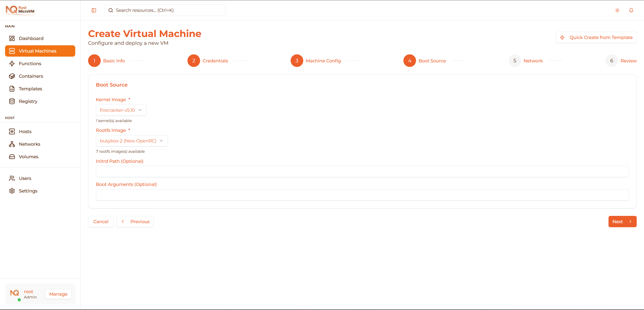Click Quick Create from Template
This screenshot has height=310, width=644.
pyautogui.click(x=596, y=37)
